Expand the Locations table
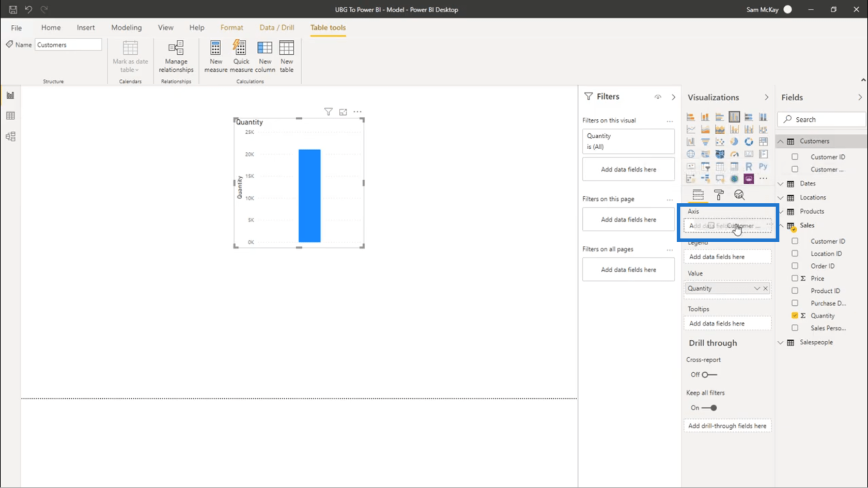The height and width of the screenshot is (488, 868). point(781,198)
